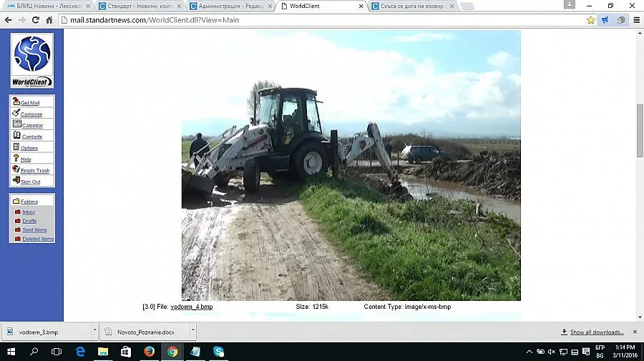644x361 pixels.
Task: Click the Empty Trash icon
Action: pos(16,170)
